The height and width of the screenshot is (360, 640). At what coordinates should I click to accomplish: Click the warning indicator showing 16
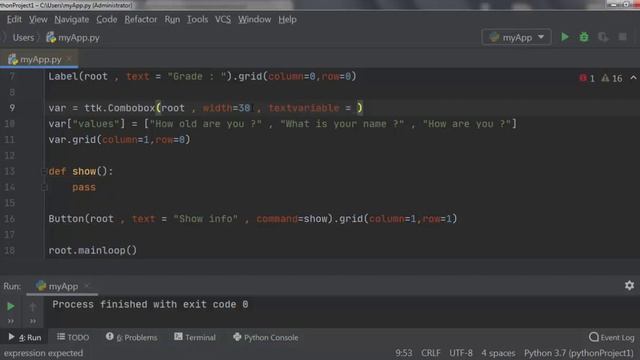(x=612, y=78)
